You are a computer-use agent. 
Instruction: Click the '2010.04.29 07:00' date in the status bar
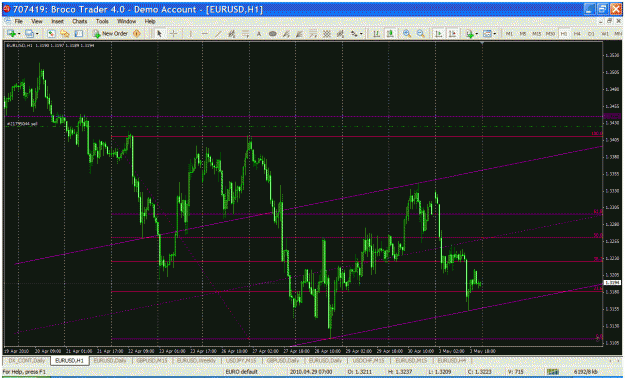click(311, 372)
